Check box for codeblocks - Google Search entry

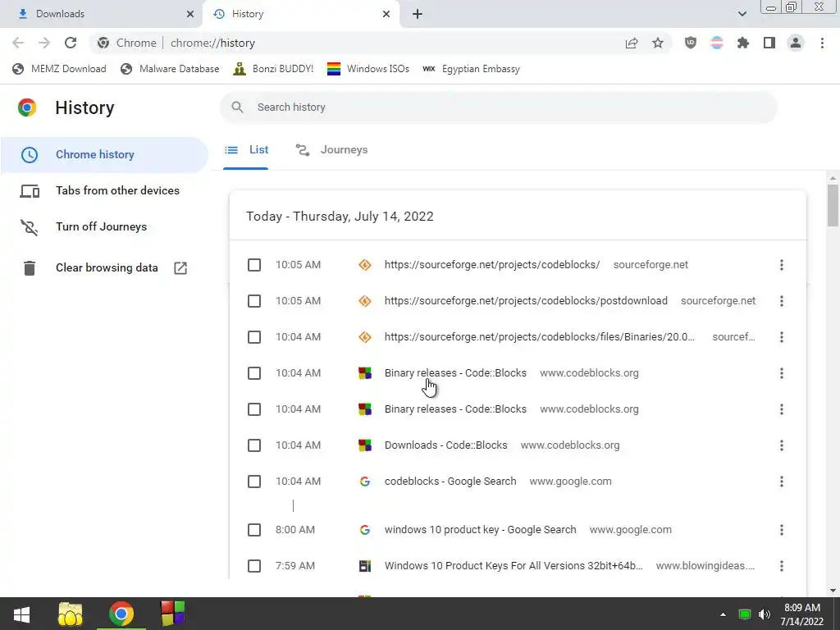point(254,482)
